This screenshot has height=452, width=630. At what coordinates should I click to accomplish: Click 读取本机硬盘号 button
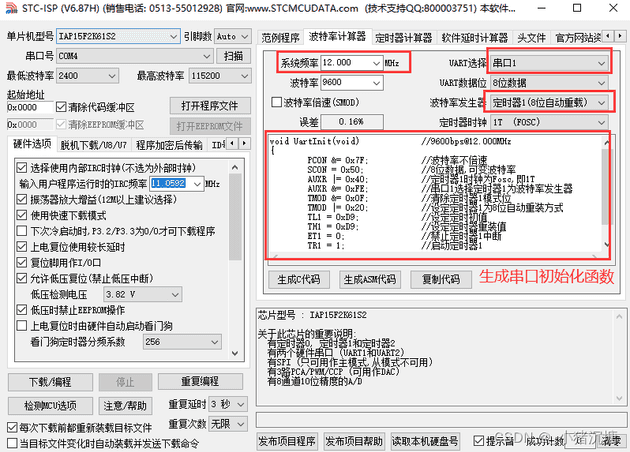click(425, 441)
